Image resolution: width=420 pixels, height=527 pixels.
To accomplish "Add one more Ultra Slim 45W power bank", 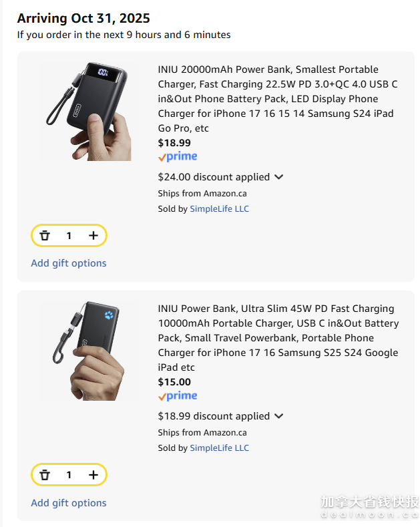I will pyautogui.click(x=93, y=475).
